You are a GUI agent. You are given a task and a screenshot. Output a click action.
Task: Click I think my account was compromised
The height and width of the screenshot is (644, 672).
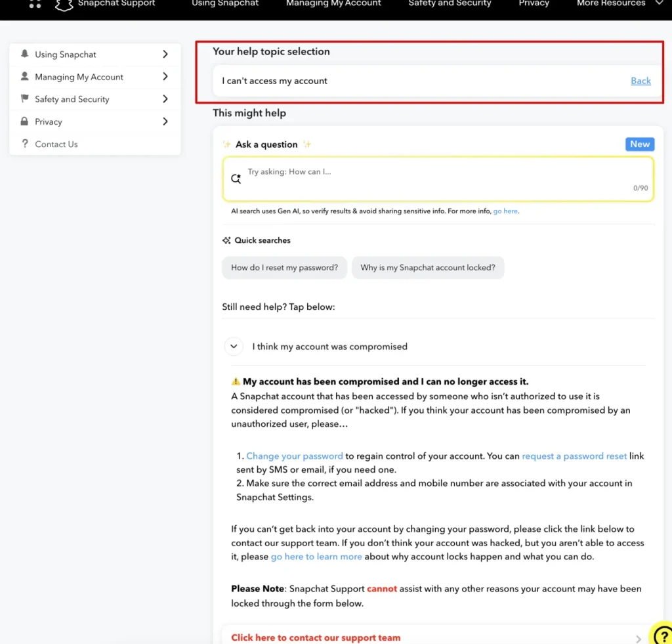point(329,347)
